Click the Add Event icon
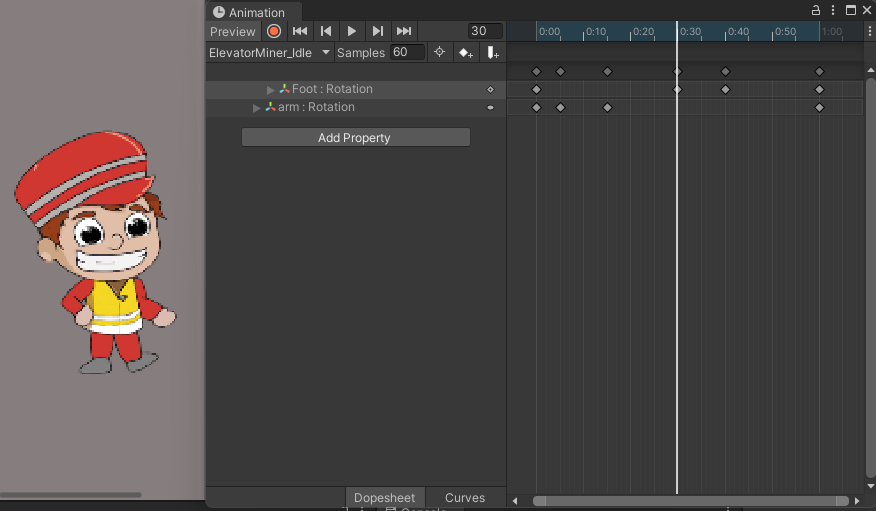Viewport: 876px width, 511px height. pyautogui.click(x=492, y=52)
